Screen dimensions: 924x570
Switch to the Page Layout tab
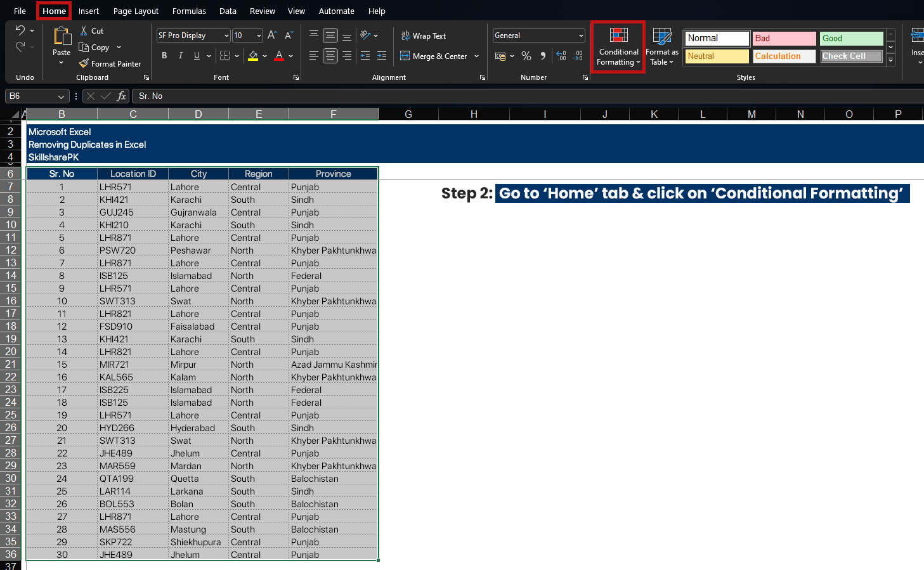point(136,11)
